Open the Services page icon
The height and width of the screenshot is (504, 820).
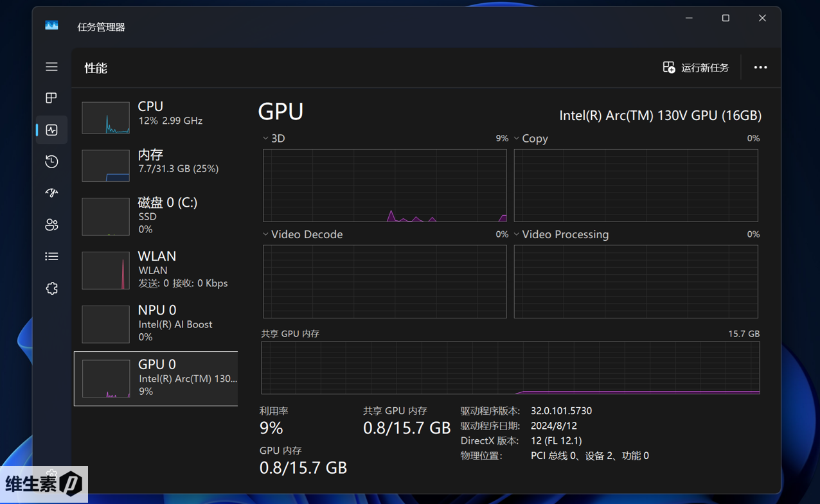click(x=51, y=288)
